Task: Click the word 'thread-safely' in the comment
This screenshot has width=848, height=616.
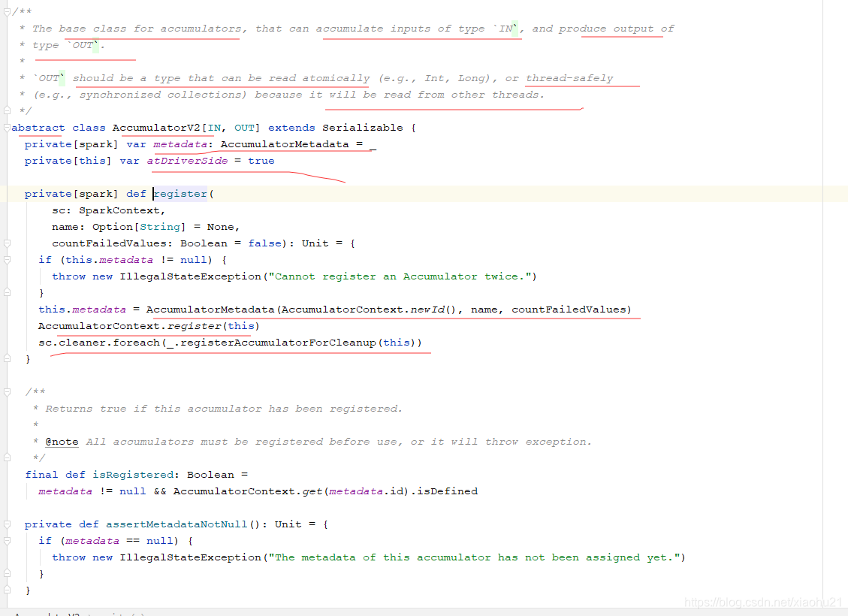Action: tap(569, 78)
